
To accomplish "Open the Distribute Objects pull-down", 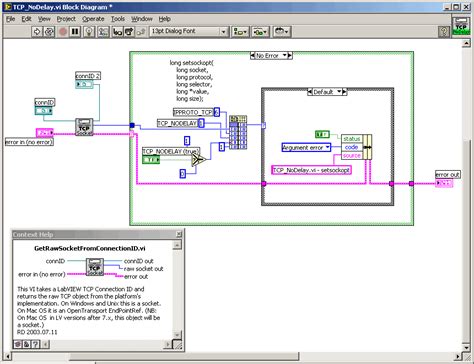I will click(260, 32).
